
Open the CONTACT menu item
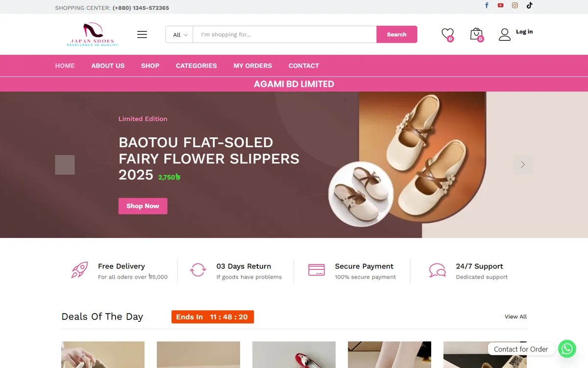click(x=304, y=66)
